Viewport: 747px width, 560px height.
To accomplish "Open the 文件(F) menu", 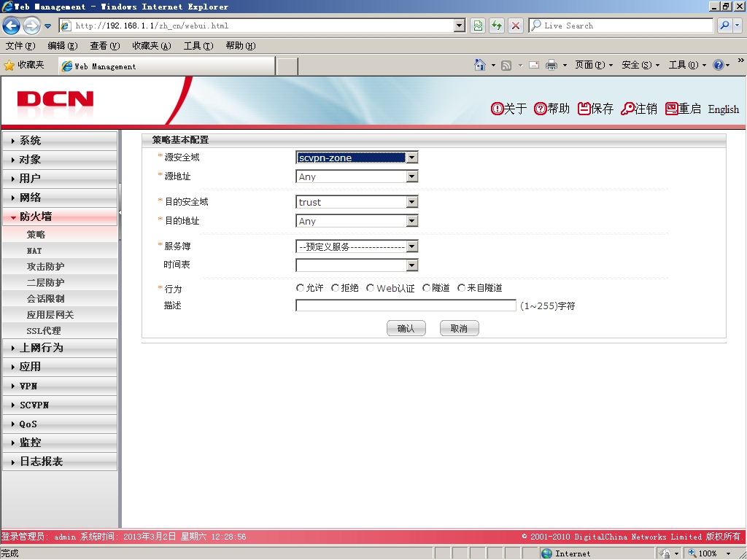I will point(20,46).
